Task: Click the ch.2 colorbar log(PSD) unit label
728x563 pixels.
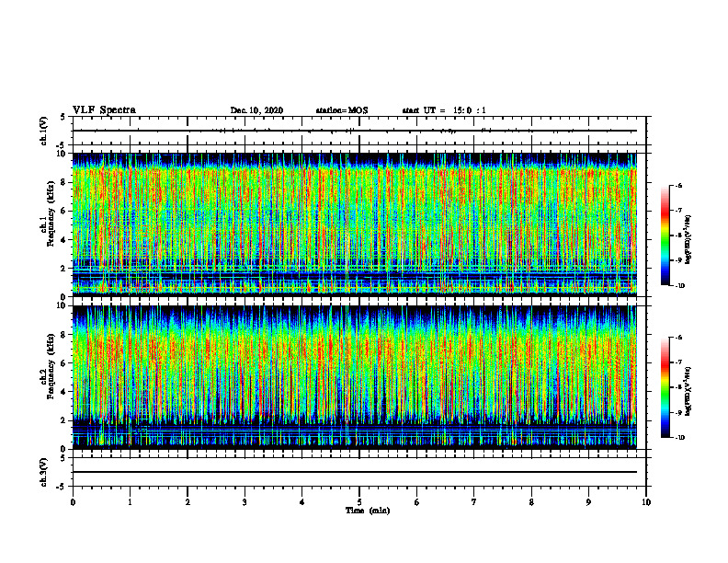Action: tap(689, 392)
